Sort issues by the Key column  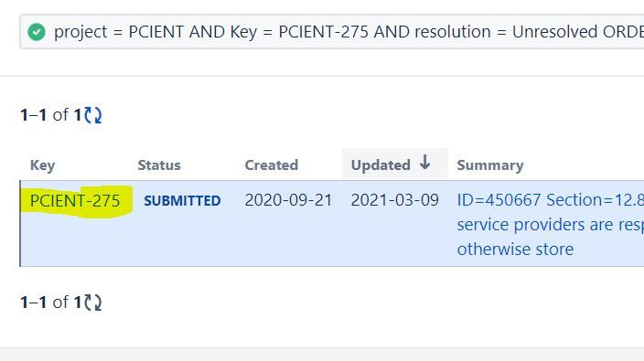43,165
